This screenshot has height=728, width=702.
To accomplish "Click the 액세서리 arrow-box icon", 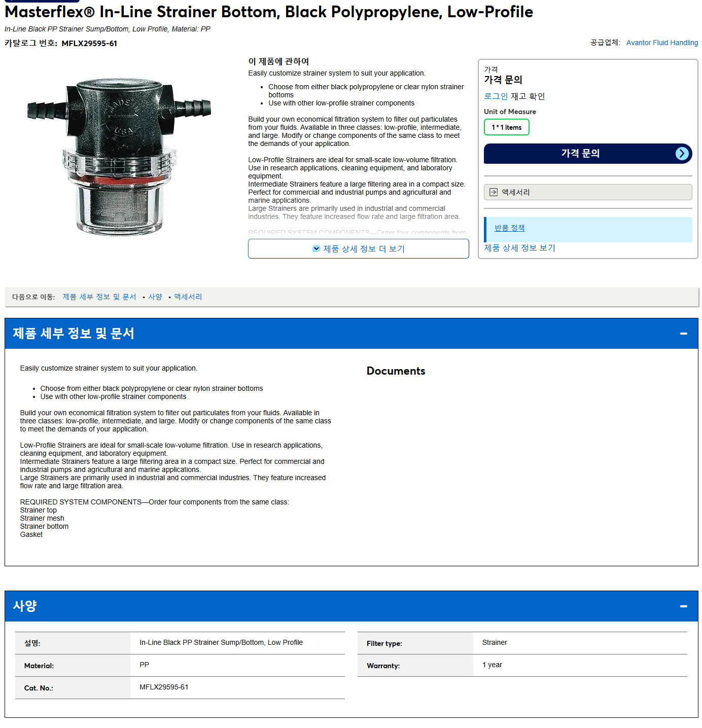I will (x=494, y=192).
